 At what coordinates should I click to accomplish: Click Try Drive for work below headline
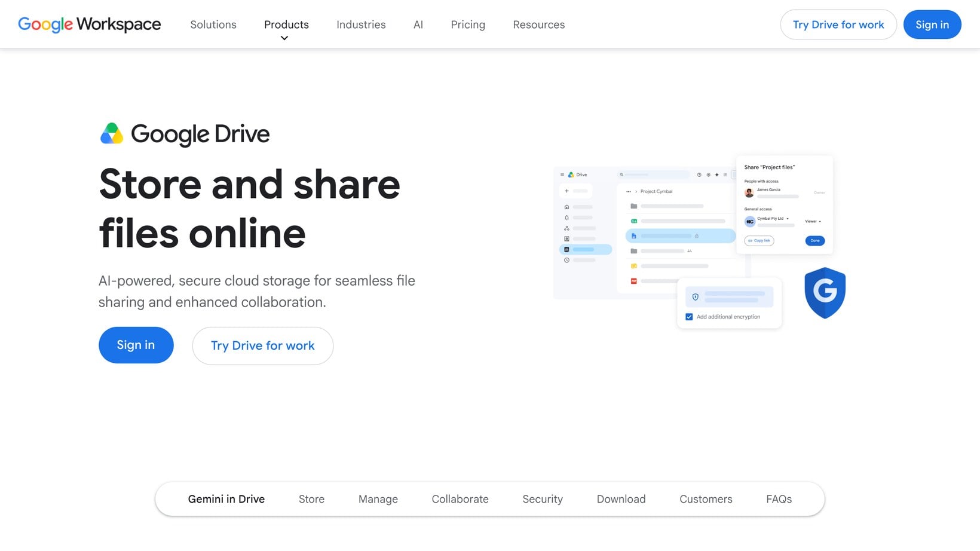coord(263,345)
